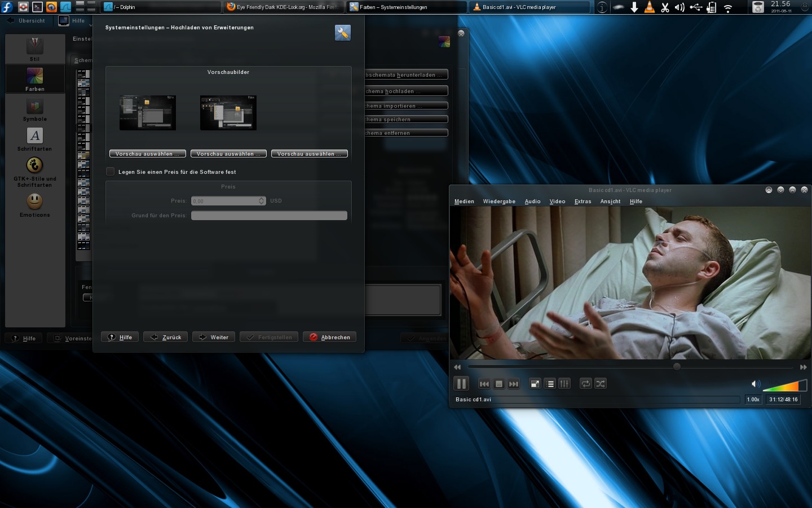812x508 pixels.
Task: Click the third Vorschau auswählen button
Action: [310, 154]
